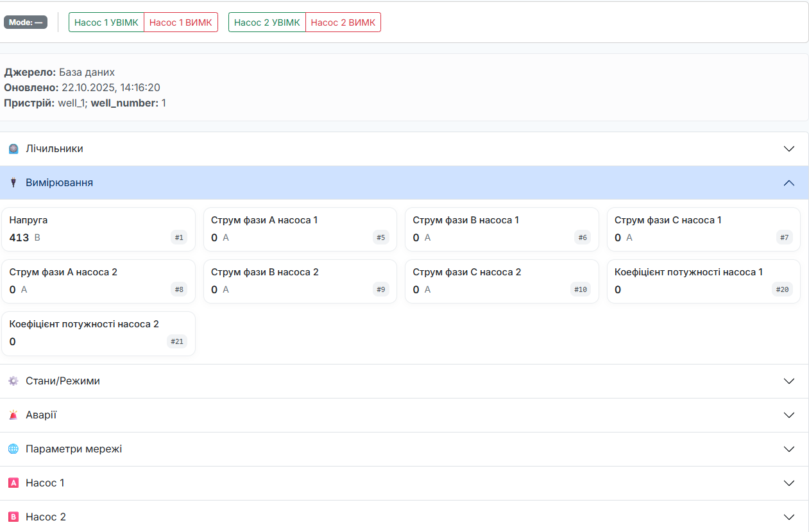The width and height of the screenshot is (809, 532).
Task: Expand the Лічильники section chevron
Action: click(789, 149)
